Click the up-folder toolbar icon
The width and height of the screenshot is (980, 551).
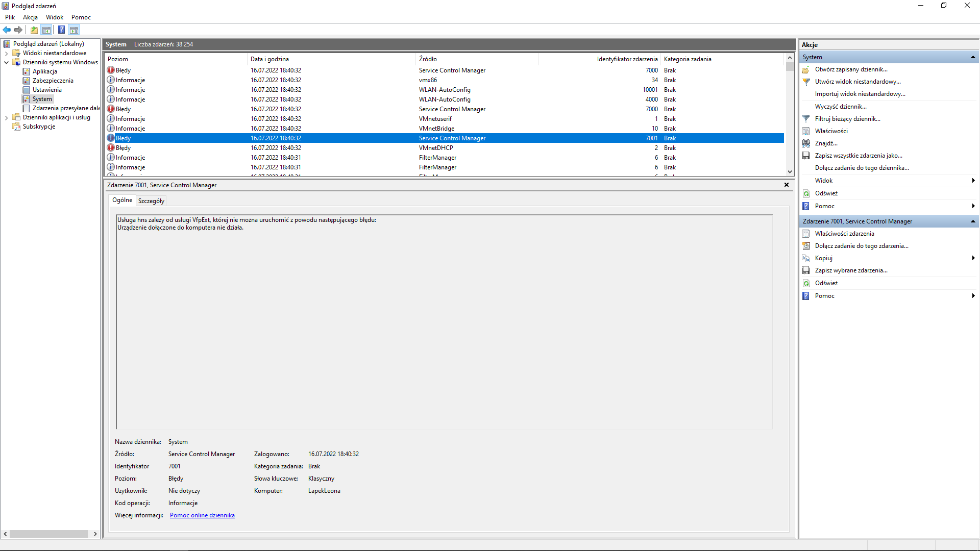pyautogui.click(x=34, y=30)
